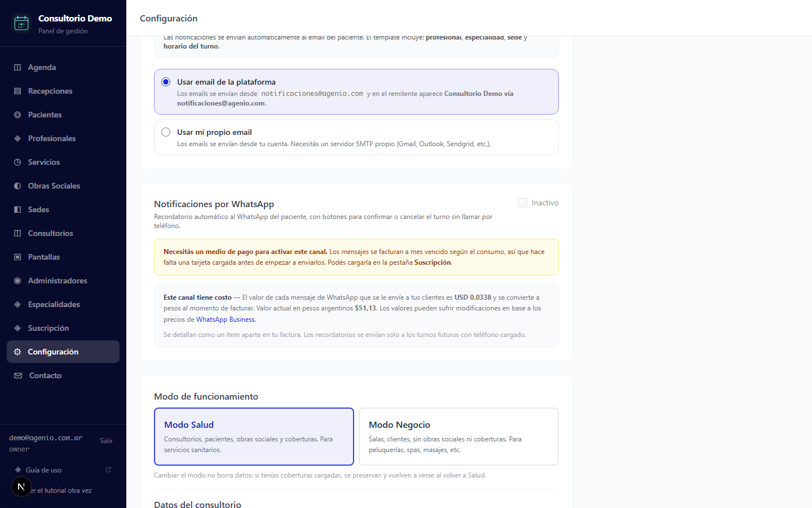Click the external link icon beside Guía de uso

[x=108, y=470]
